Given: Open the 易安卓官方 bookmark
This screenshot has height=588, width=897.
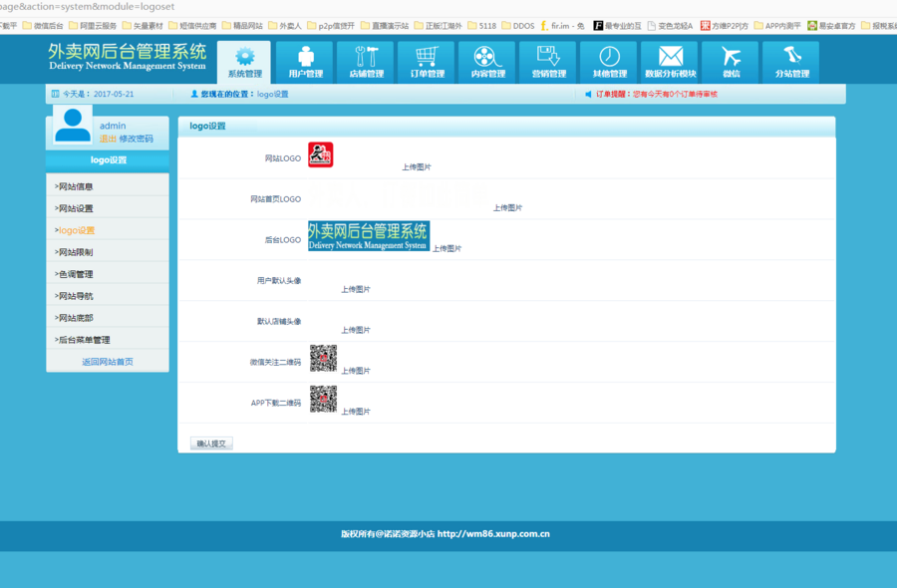Looking at the screenshot, I should 832,26.
